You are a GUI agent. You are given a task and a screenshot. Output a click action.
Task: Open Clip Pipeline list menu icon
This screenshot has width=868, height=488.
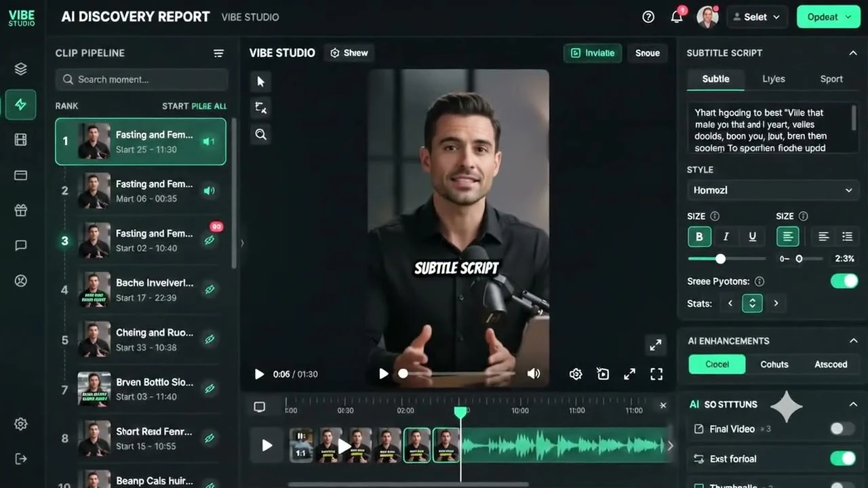pyautogui.click(x=218, y=53)
